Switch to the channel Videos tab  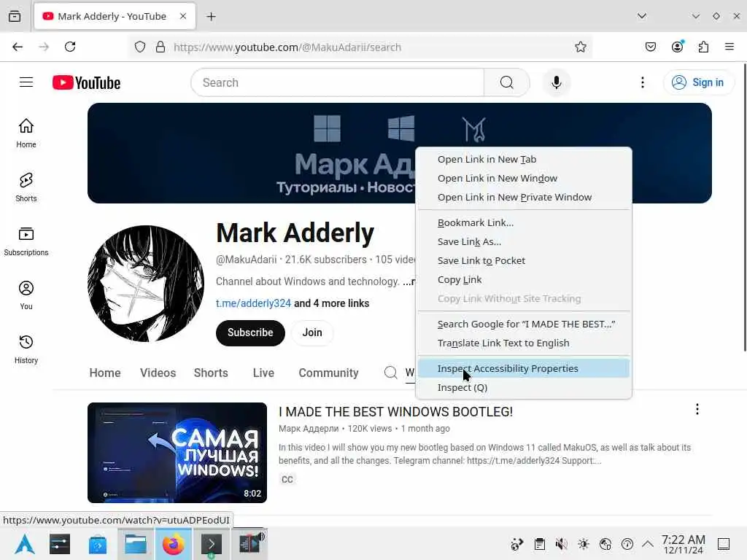point(158,373)
